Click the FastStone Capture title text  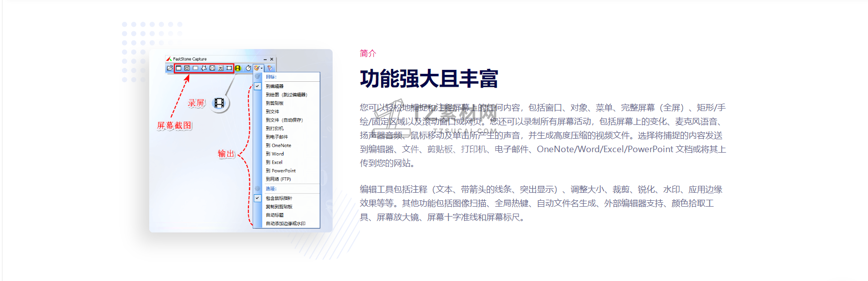[190, 59]
